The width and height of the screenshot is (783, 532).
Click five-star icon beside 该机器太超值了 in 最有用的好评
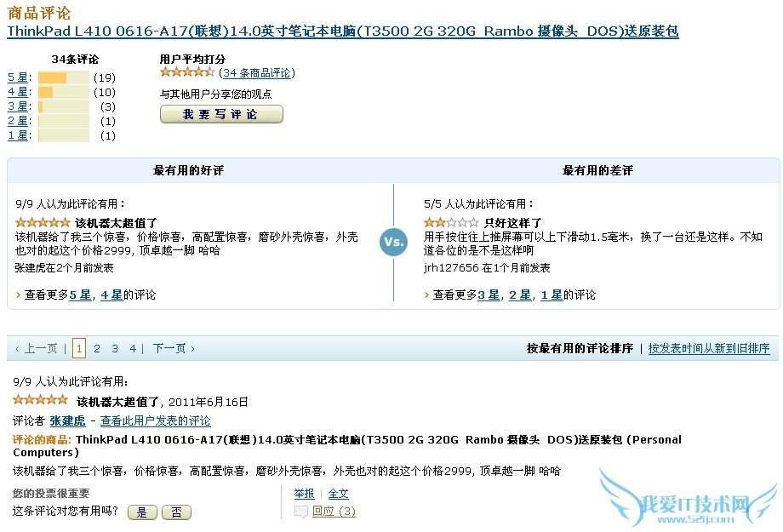click(x=43, y=222)
